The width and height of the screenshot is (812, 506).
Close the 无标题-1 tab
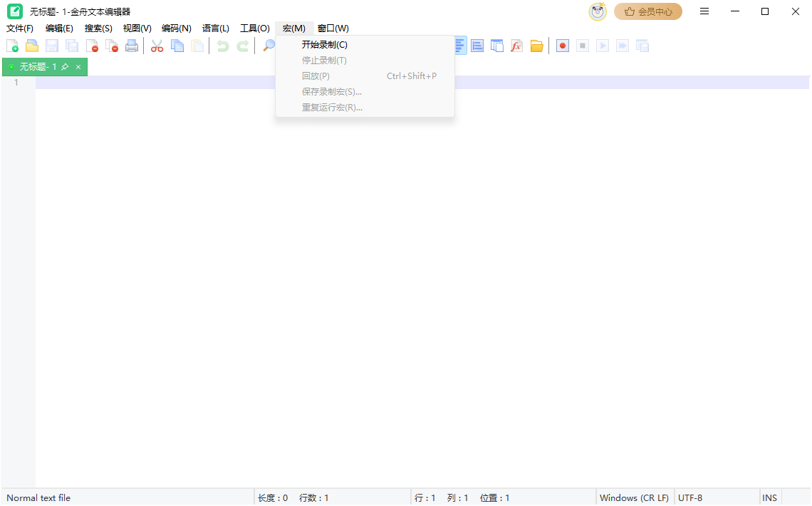[x=78, y=67]
